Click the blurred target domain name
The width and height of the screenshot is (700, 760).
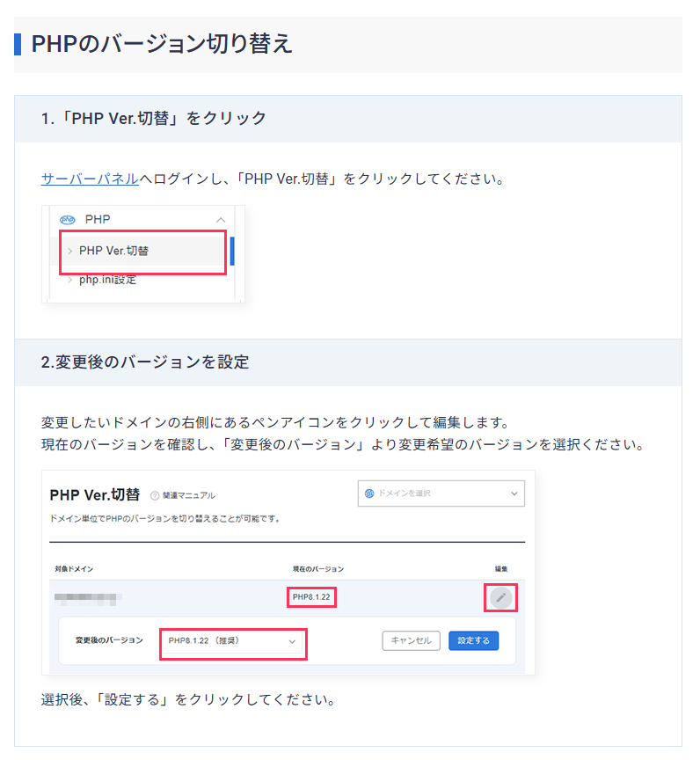click(x=87, y=598)
